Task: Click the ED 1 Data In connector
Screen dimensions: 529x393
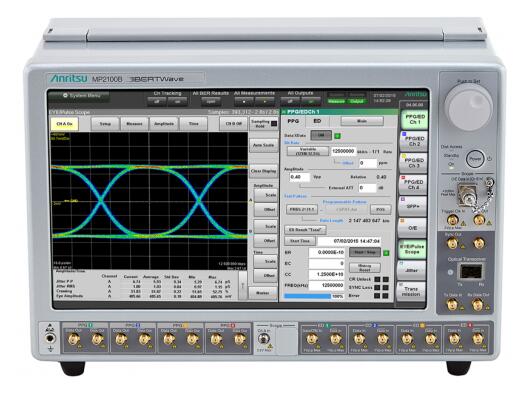Action: click(x=312, y=339)
